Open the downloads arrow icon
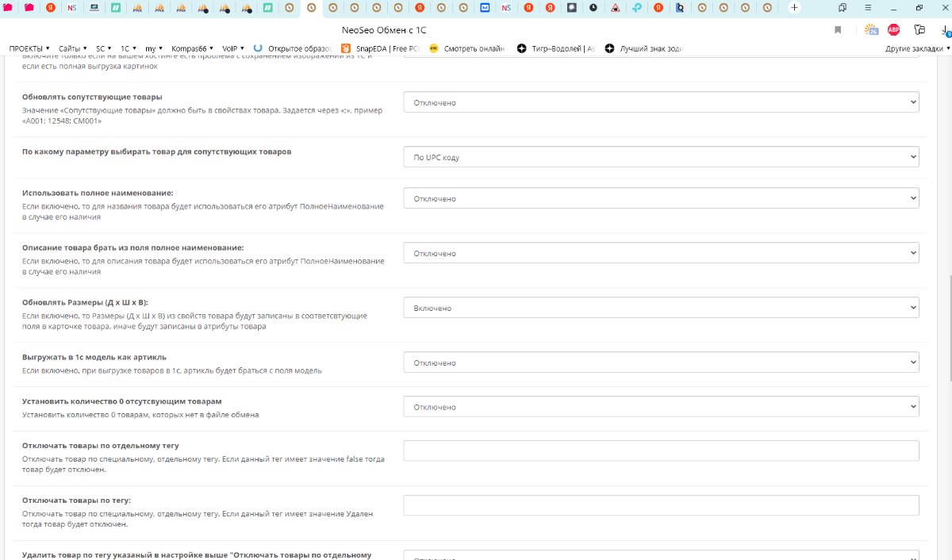The height and width of the screenshot is (560, 952). pos(946,30)
